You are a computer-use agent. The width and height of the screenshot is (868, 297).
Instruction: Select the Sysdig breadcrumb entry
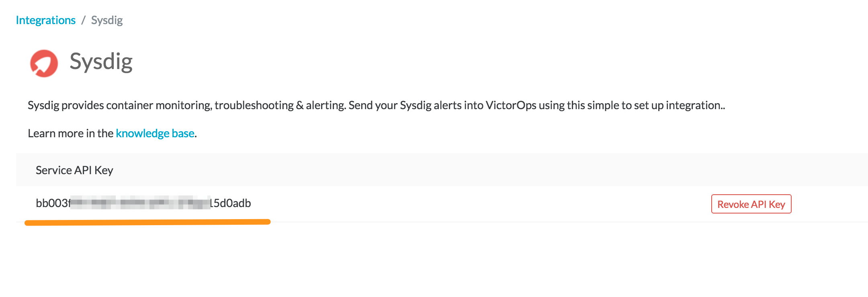click(x=106, y=19)
